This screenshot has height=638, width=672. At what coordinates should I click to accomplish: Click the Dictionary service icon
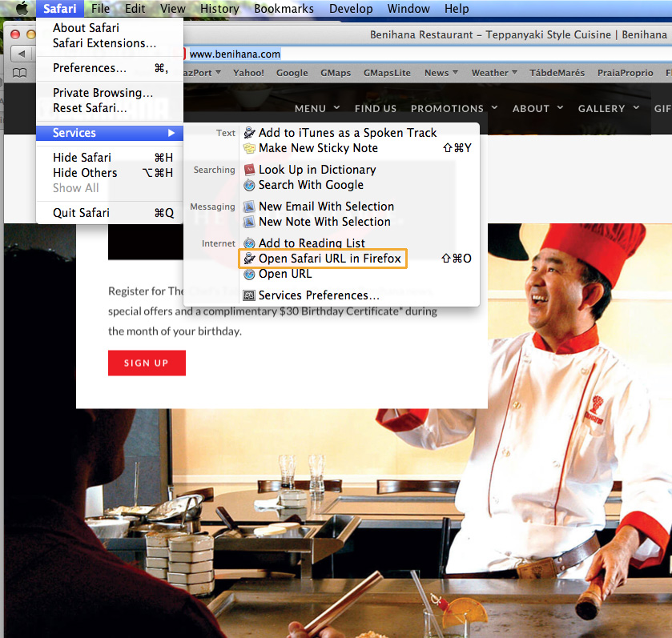[249, 170]
